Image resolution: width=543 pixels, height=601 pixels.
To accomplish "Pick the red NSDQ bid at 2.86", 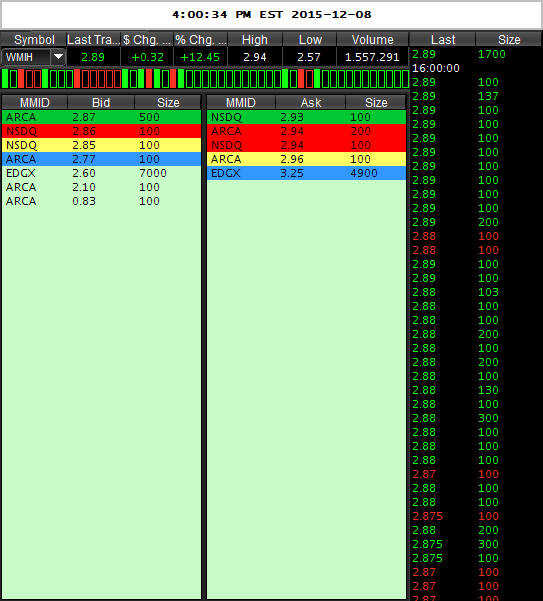I will (101, 131).
